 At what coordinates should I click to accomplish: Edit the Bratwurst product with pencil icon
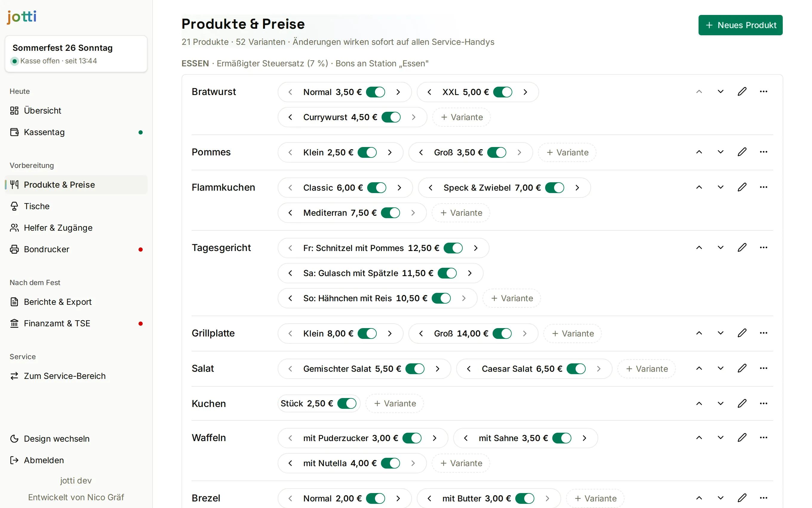[x=742, y=91]
